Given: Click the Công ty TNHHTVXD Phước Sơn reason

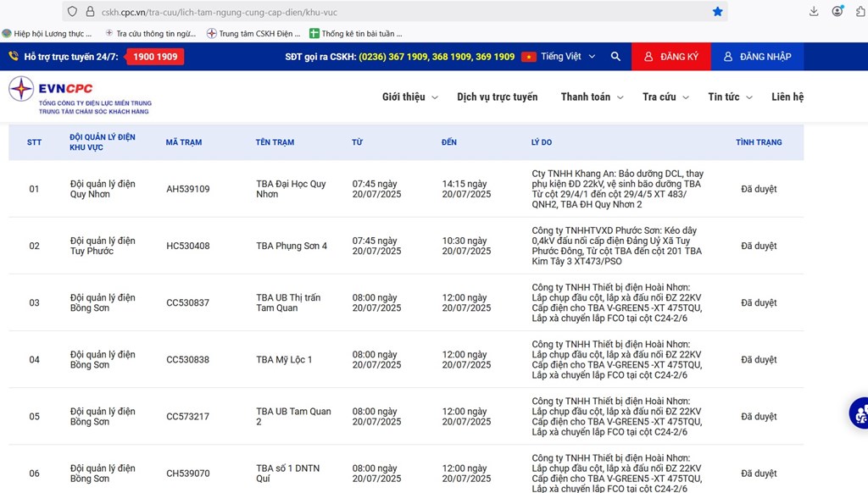Looking at the screenshot, I should (x=617, y=246).
